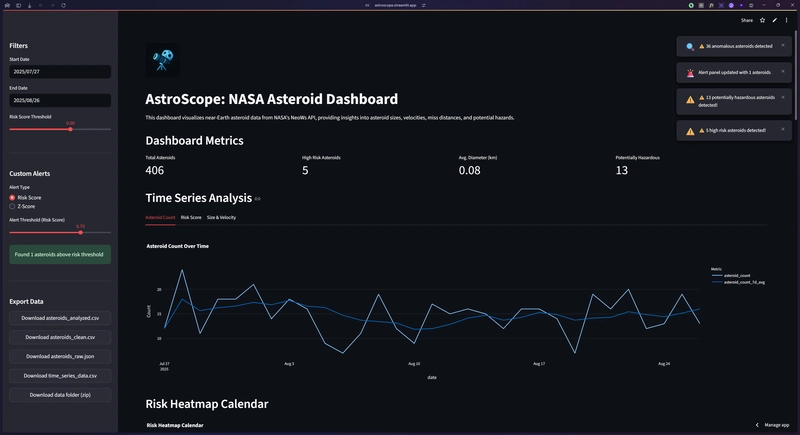Image resolution: width=800 pixels, height=435 pixels.
Task: Click the browser address bar URL
Action: [395, 5]
